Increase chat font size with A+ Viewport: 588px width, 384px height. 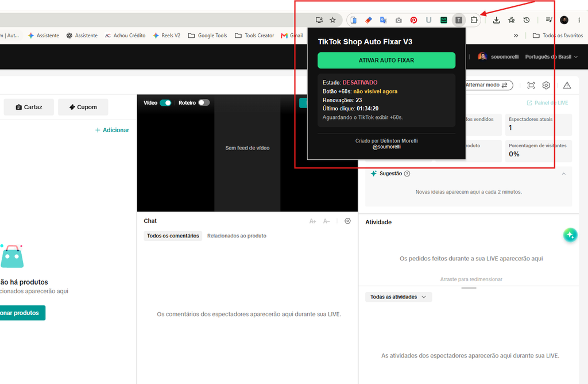point(313,221)
